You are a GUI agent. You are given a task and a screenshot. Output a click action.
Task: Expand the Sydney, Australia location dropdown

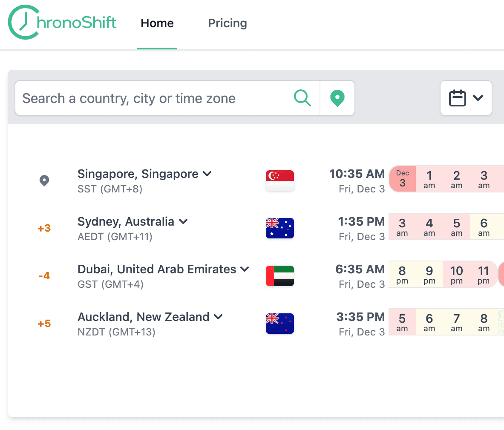point(184,221)
